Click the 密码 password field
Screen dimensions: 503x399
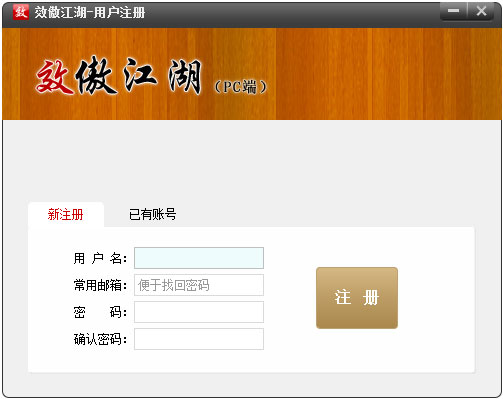point(199,312)
